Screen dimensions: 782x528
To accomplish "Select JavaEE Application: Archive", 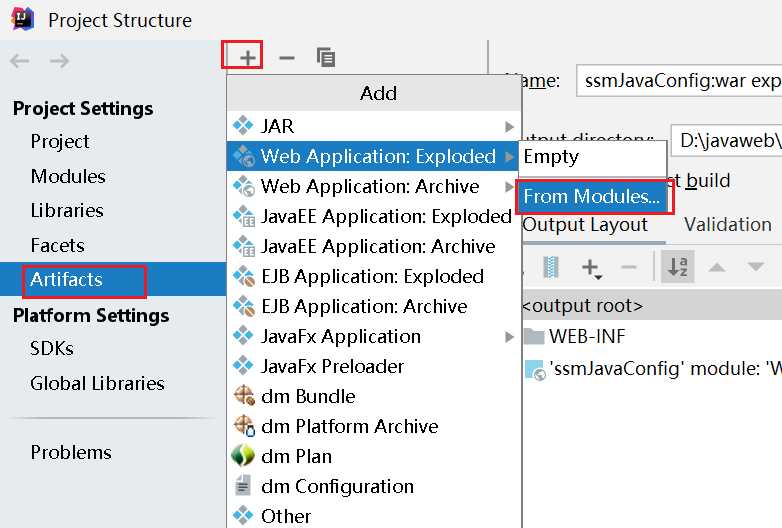I will (x=374, y=246).
